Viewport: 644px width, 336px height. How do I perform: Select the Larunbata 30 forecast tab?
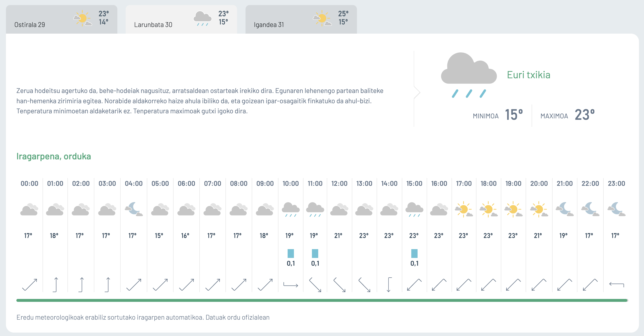[x=181, y=19]
